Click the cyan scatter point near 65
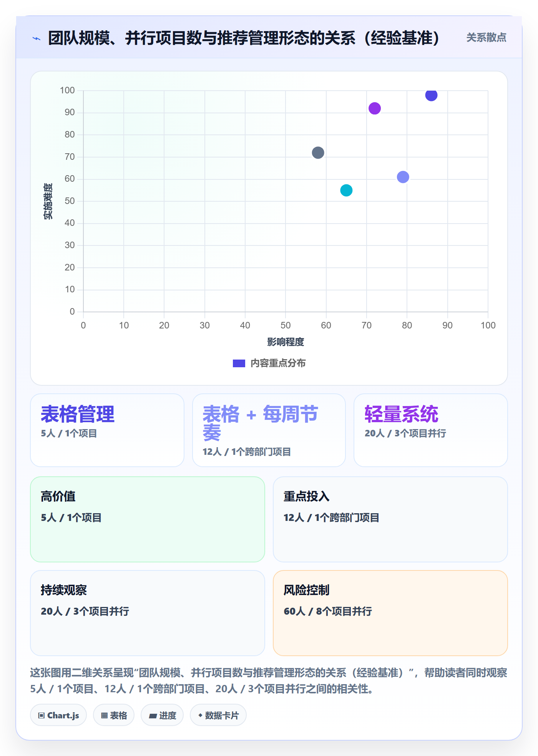This screenshot has width=538, height=756. (346, 190)
